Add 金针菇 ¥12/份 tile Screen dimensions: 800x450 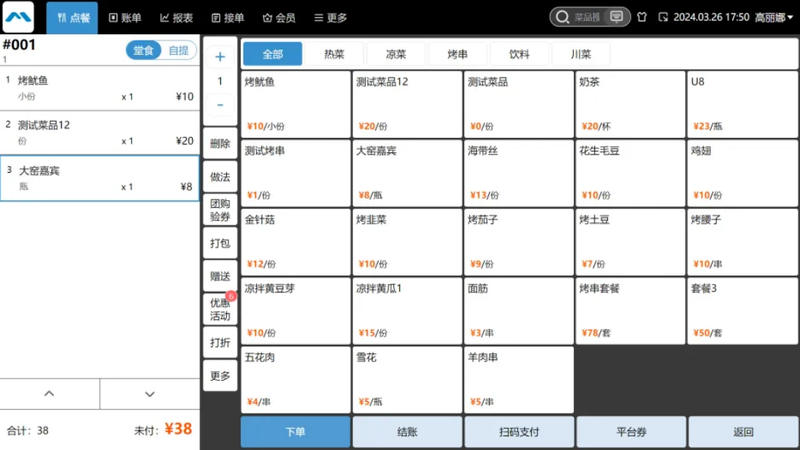point(295,242)
